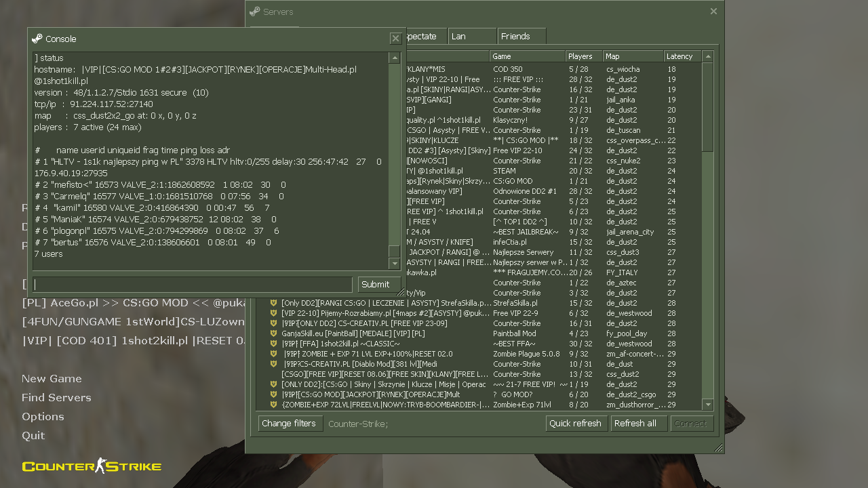Click the Servers window resize grip
Viewport: 868px width, 488px height.
pos(718,447)
